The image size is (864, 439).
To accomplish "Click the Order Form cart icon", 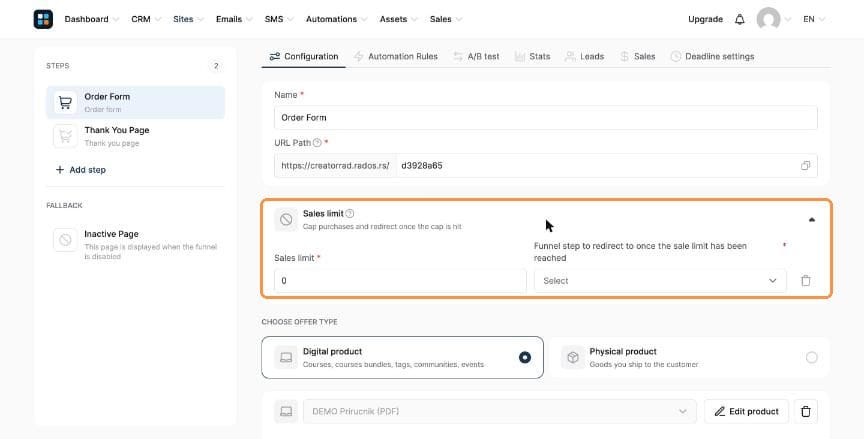I will 65,102.
